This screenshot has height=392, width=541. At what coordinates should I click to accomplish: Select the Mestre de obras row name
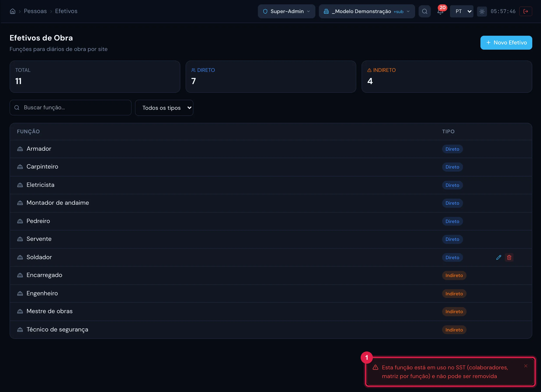(x=49, y=311)
